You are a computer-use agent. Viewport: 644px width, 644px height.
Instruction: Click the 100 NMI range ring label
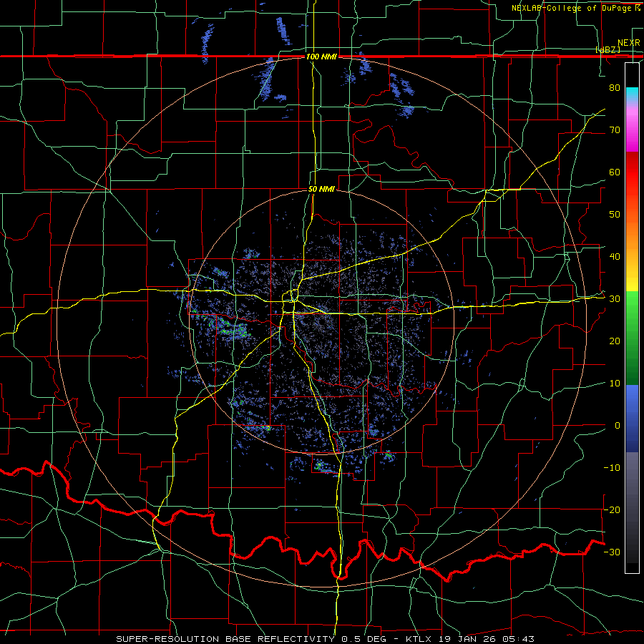click(321, 57)
